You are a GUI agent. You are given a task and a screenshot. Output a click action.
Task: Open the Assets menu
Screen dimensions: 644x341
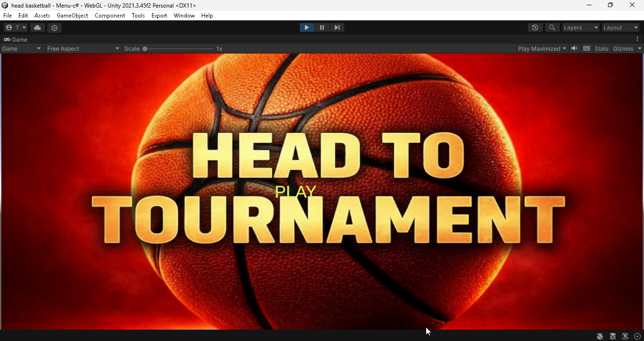tap(42, 16)
